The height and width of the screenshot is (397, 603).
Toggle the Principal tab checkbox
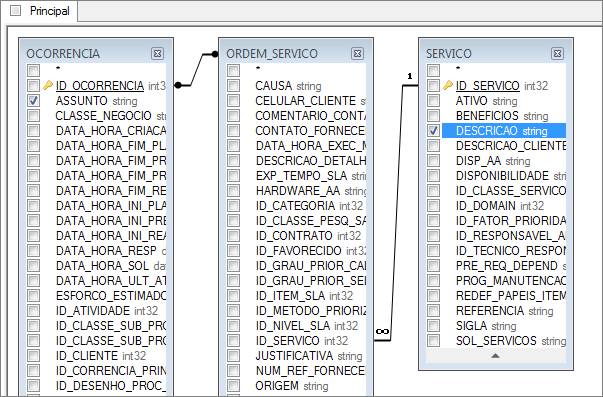coord(16,10)
